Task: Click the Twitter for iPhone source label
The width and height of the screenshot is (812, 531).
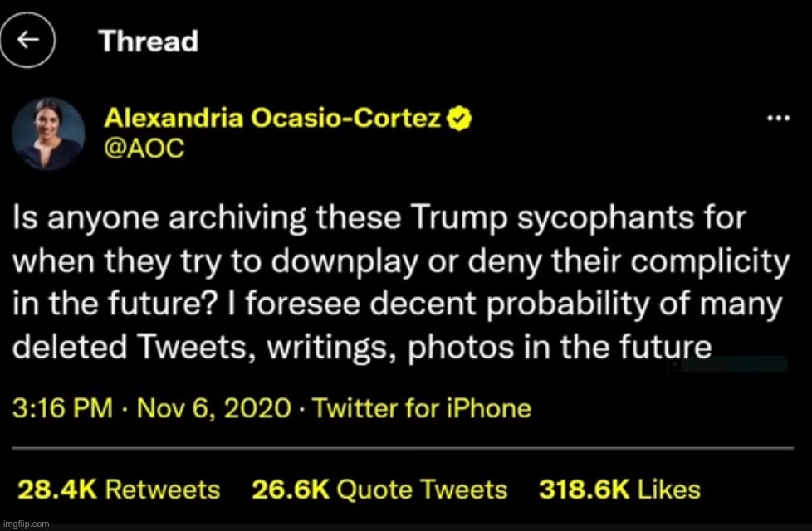Action: point(423,407)
